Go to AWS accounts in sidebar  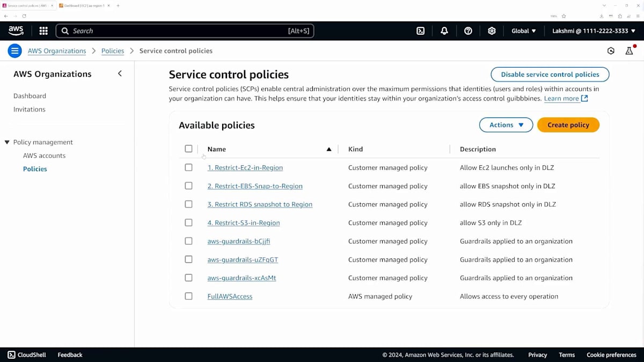(44, 156)
